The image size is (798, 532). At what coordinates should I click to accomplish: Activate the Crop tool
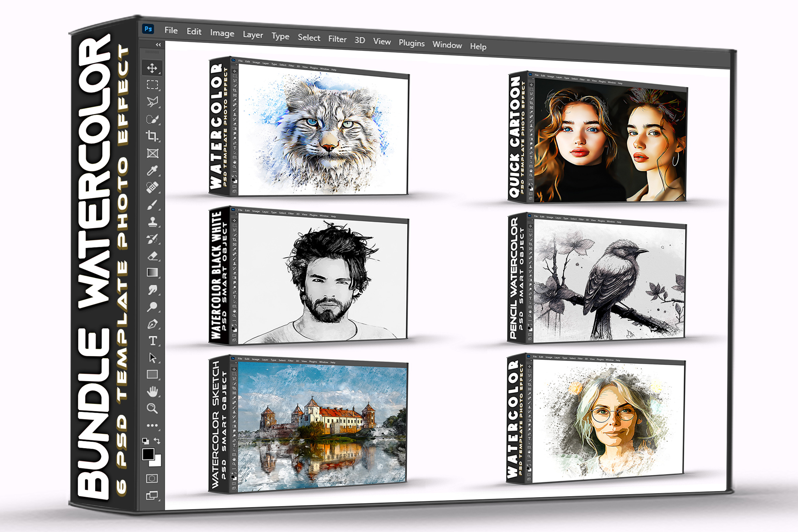[x=152, y=136]
